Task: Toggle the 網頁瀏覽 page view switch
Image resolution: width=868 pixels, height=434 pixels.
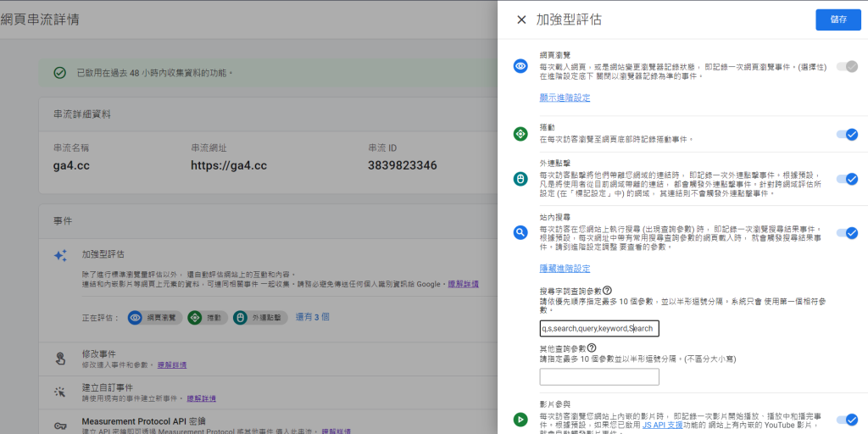Action: click(x=847, y=66)
